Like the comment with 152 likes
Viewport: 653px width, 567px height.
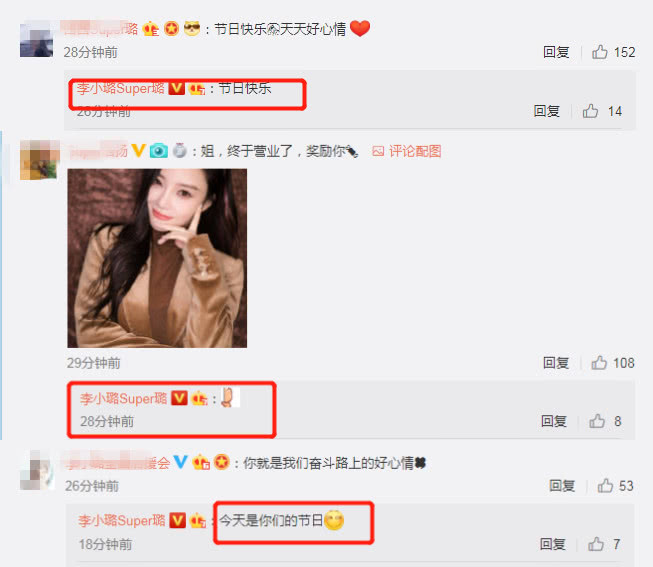[600, 52]
